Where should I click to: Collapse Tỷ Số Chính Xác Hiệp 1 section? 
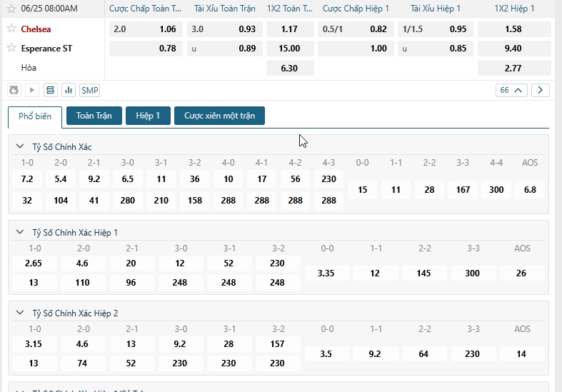coord(20,232)
